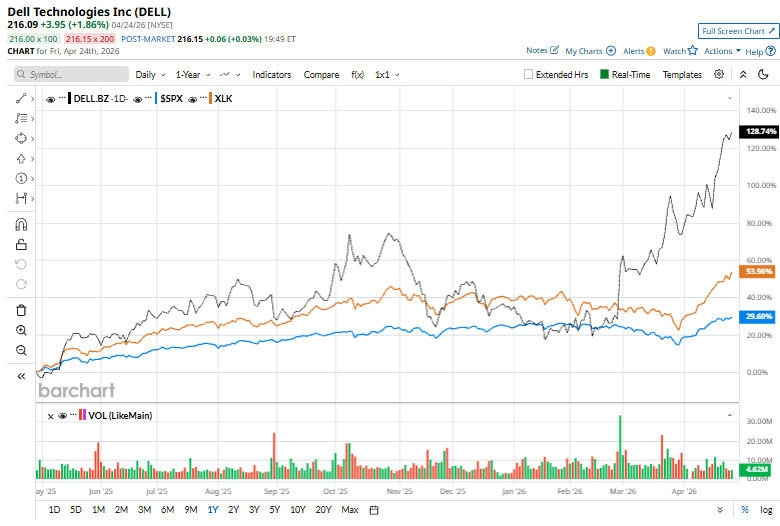
Task: Open the Templates menu
Action: [x=682, y=75]
